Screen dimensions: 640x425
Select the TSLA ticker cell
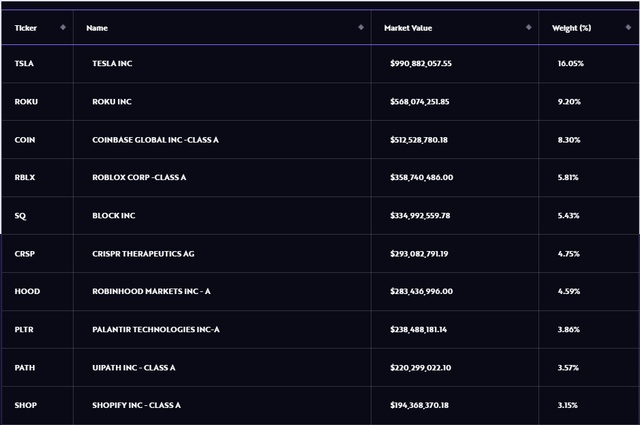tap(24, 63)
